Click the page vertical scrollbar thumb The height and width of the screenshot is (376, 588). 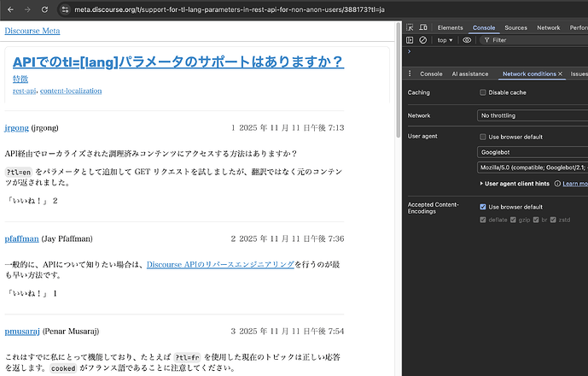[399, 80]
